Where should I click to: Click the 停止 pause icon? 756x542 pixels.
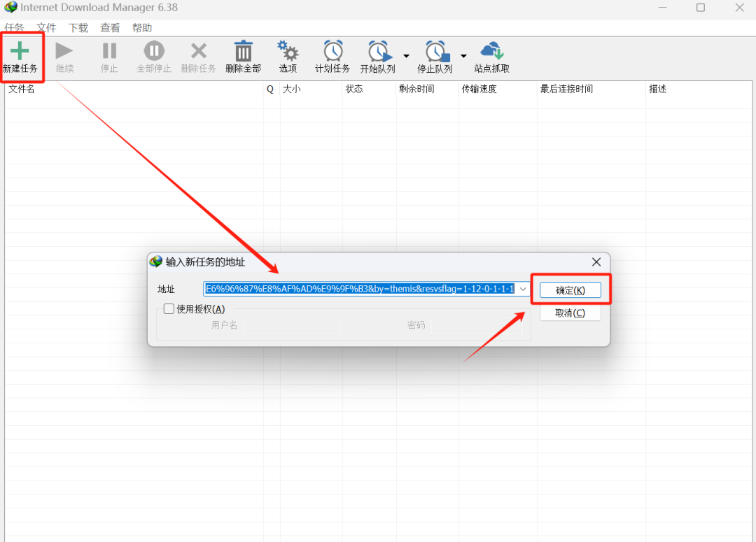click(109, 50)
